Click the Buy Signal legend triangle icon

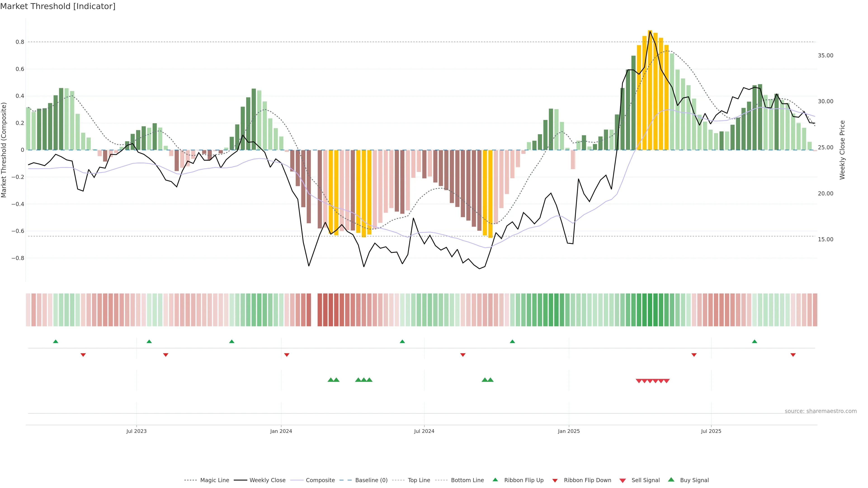click(671, 480)
